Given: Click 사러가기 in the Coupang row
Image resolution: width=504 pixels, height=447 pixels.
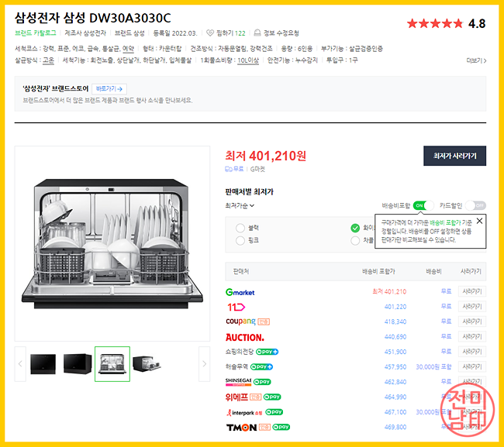Looking at the screenshot, I should tap(472, 321).
